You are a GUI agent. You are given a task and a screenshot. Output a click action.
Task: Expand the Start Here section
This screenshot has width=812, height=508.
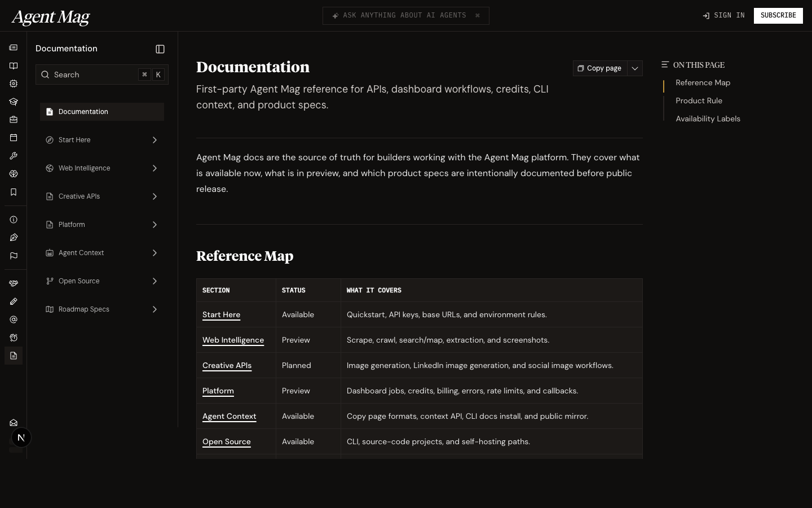155,140
